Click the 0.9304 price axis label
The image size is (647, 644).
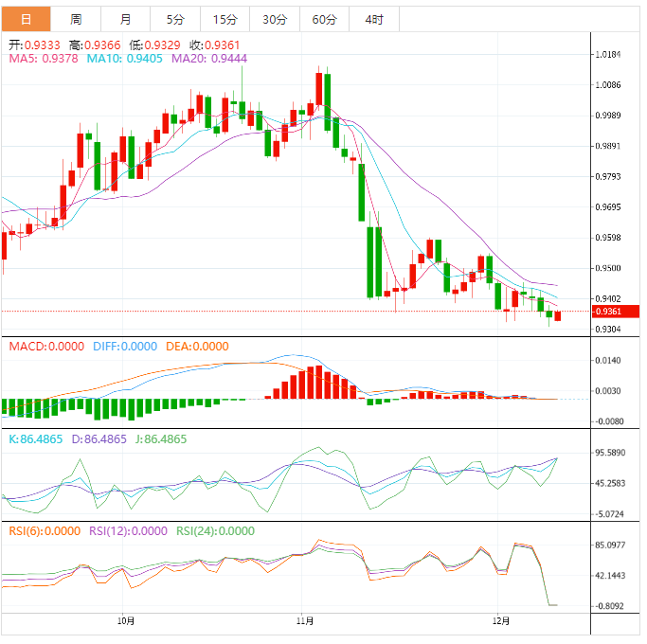coord(608,330)
